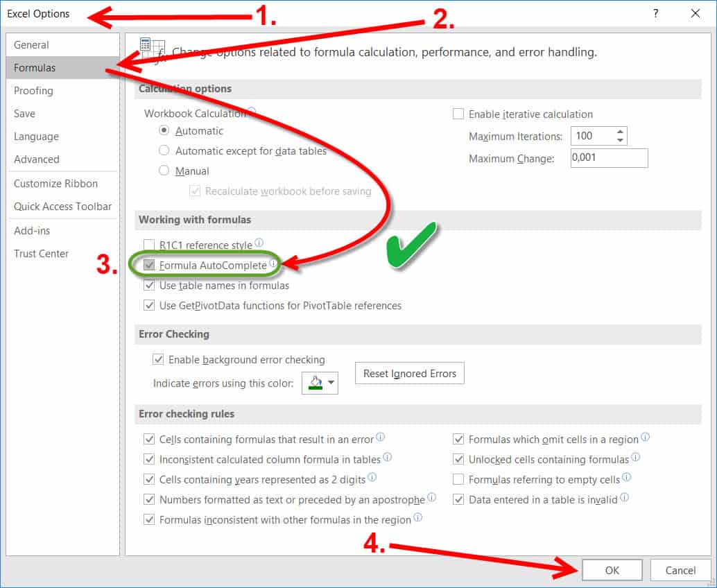717x588 pixels.
Task: Click the Help question mark icon
Action: coord(656,13)
